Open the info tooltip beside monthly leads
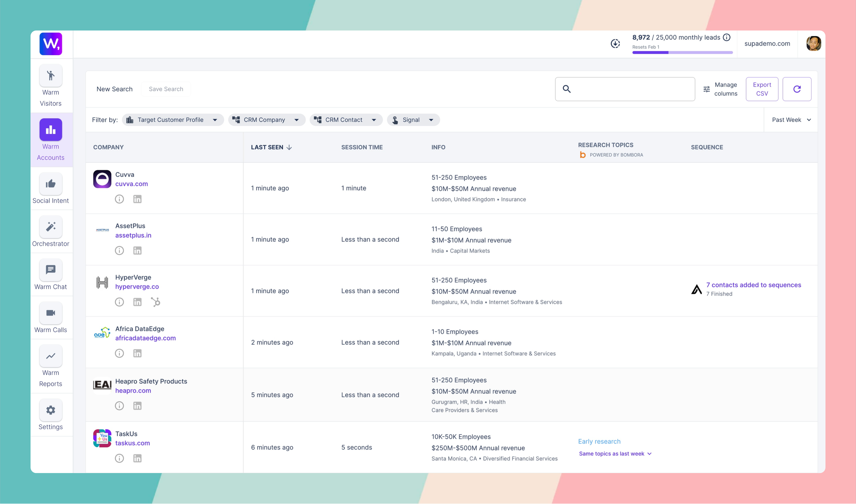Screen dimensions: 856x504 [727, 37]
